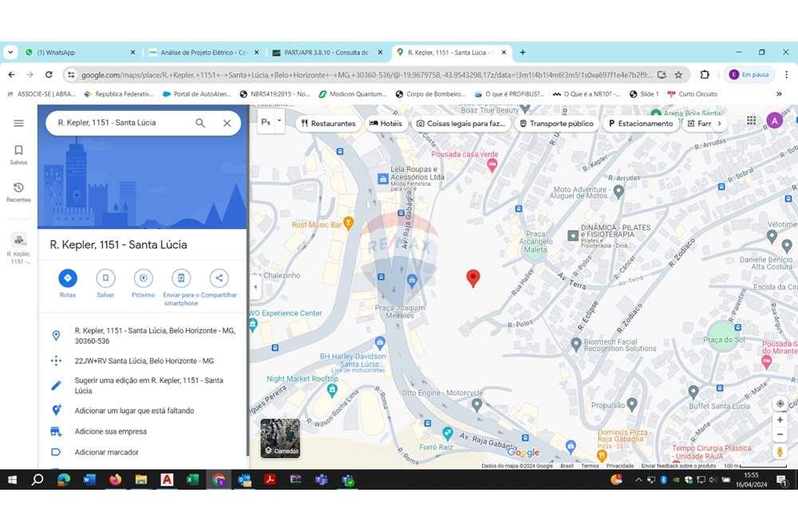This screenshot has height=532, width=798.
Task: Click the Rotas directions icon
Action: pos(68,278)
